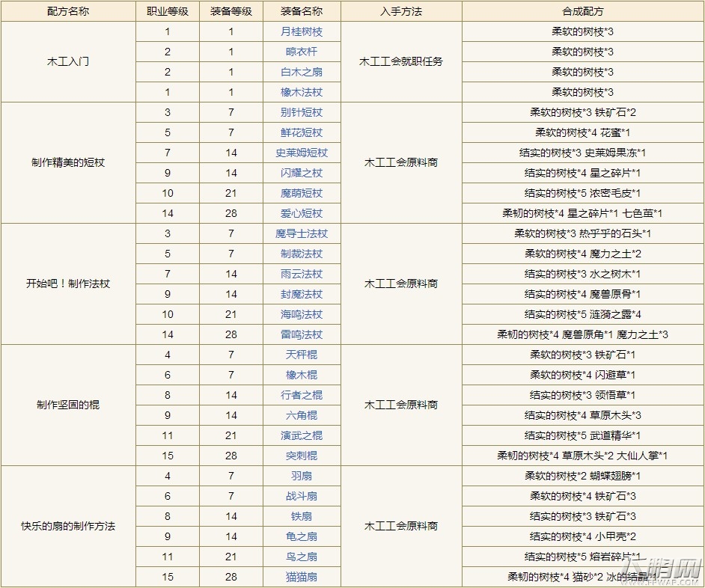Click the 配方名称 column header
705x588 pixels.
(x=68, y=12)
